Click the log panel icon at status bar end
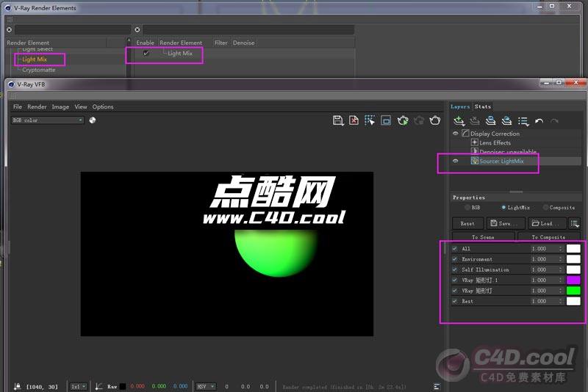The width and height of the screenshot is (588, 392). click(x=437, y=386)
